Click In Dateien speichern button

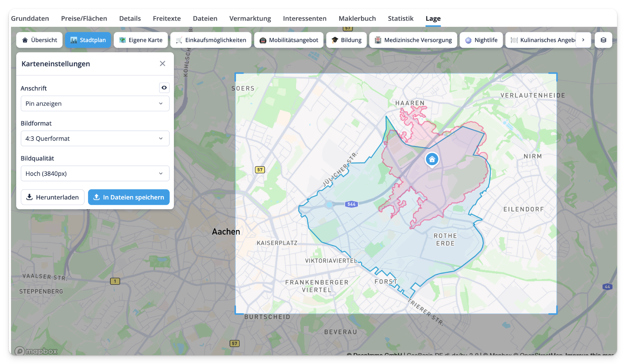tap(129, 197)
